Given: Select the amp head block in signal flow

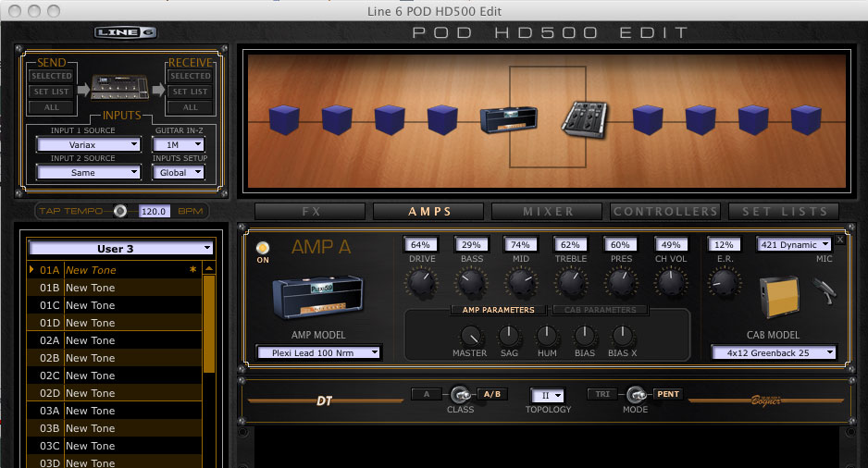Looking at the screenshot, I should [x=509, y=119].
